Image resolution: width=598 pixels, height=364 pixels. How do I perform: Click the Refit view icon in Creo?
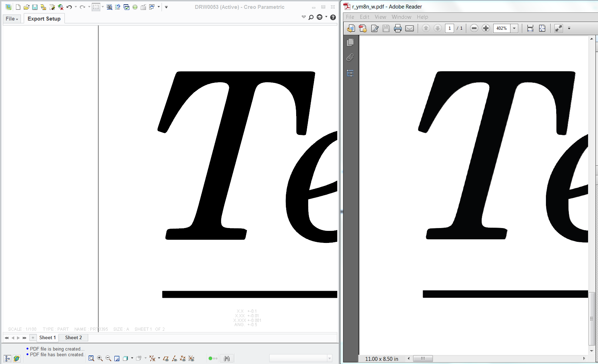91,358
